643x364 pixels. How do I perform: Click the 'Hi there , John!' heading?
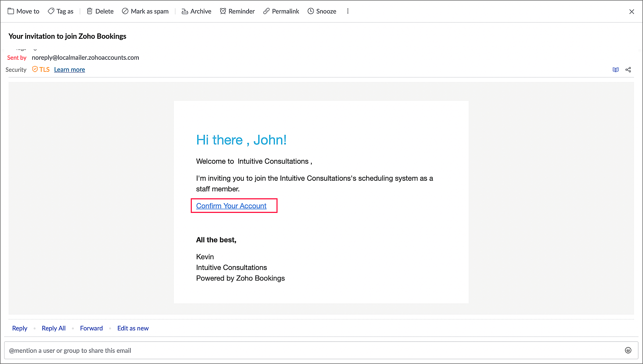[x=241, y=140]
